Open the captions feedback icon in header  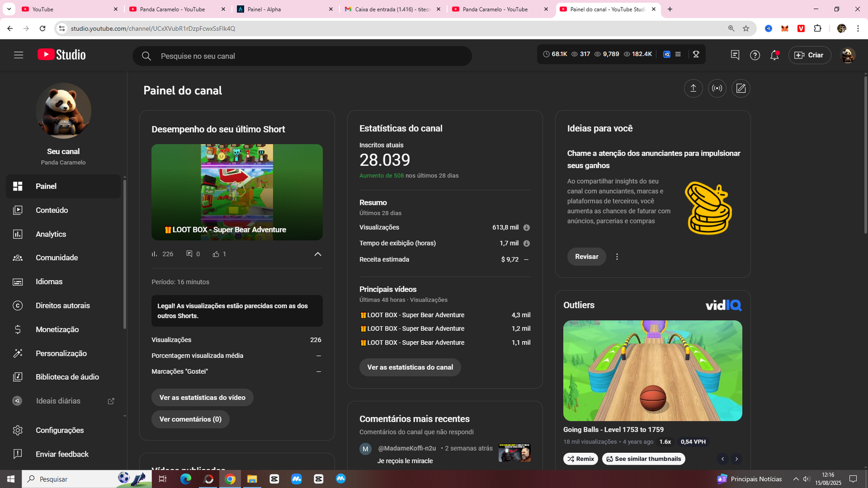point(735,55)
